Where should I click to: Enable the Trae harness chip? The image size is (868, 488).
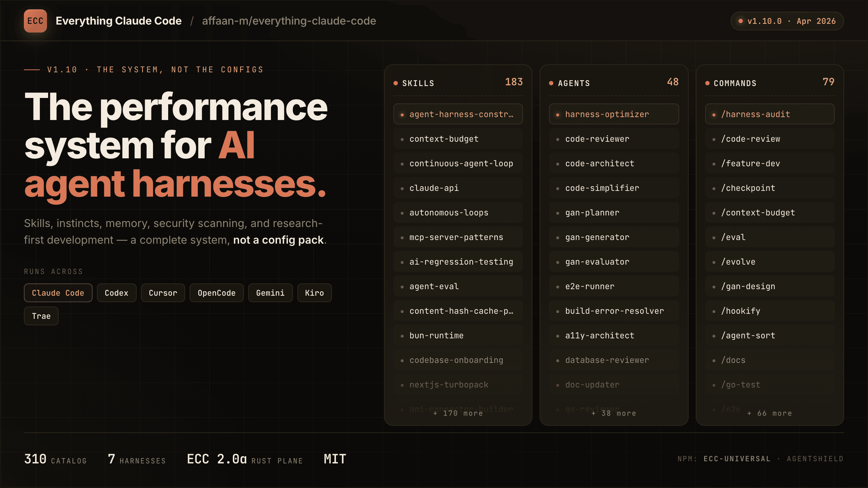click(x=41, y=316)
